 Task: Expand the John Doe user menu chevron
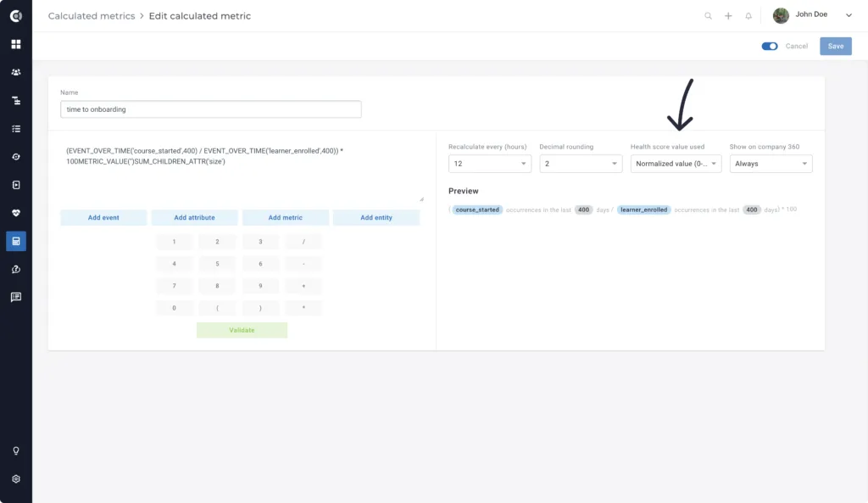(x=849, y=15)
